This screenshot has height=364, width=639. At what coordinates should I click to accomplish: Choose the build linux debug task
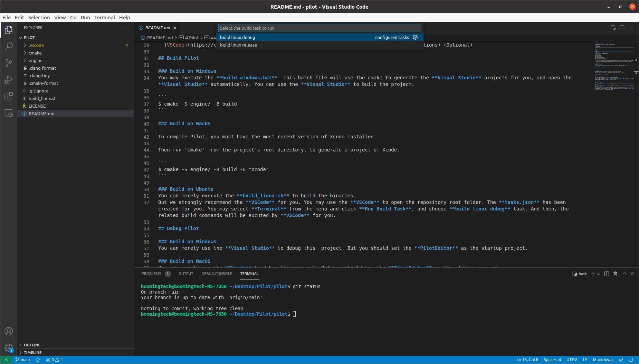(320, 37)
